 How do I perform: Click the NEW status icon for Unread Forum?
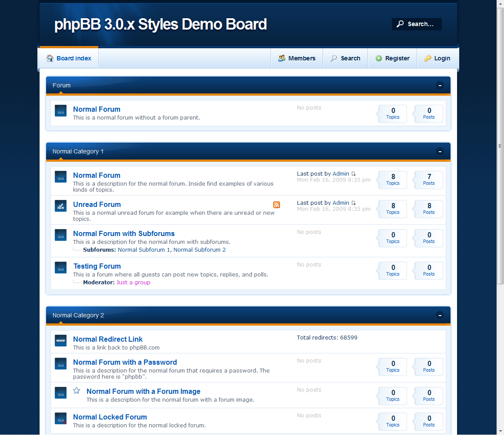click(60, 206)
